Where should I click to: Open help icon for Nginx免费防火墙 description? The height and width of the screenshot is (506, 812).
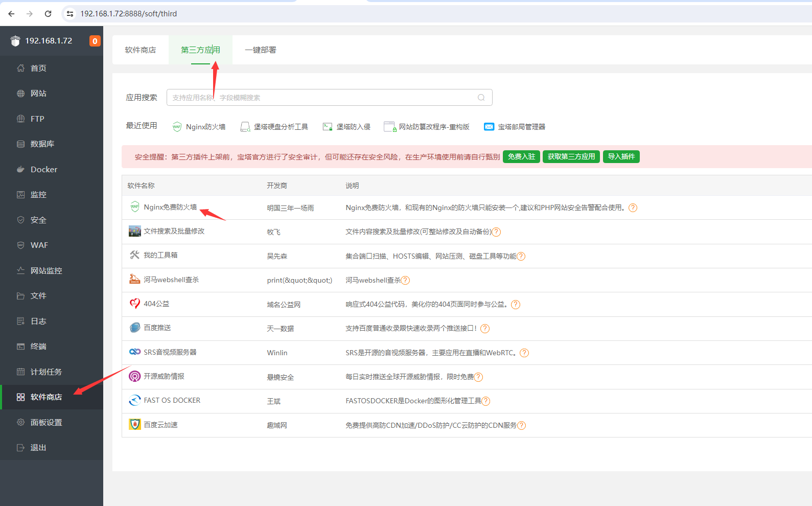pos(633,208)
